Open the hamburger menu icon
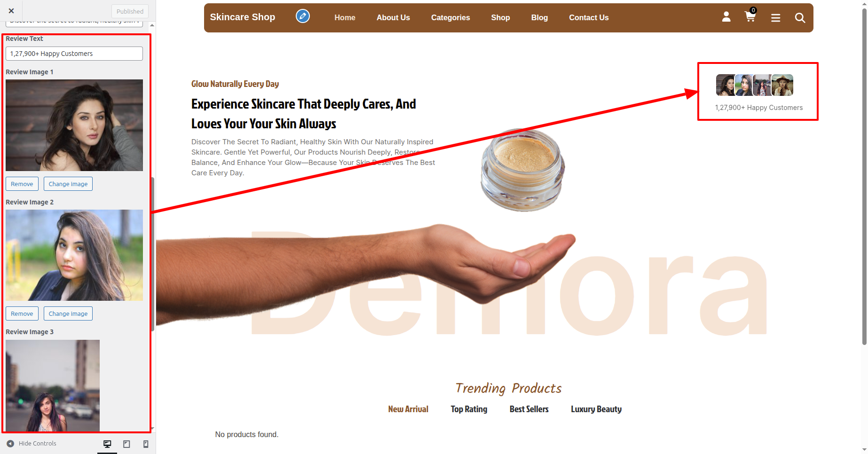Screen dimensions: 868x454 pos(775,18)
